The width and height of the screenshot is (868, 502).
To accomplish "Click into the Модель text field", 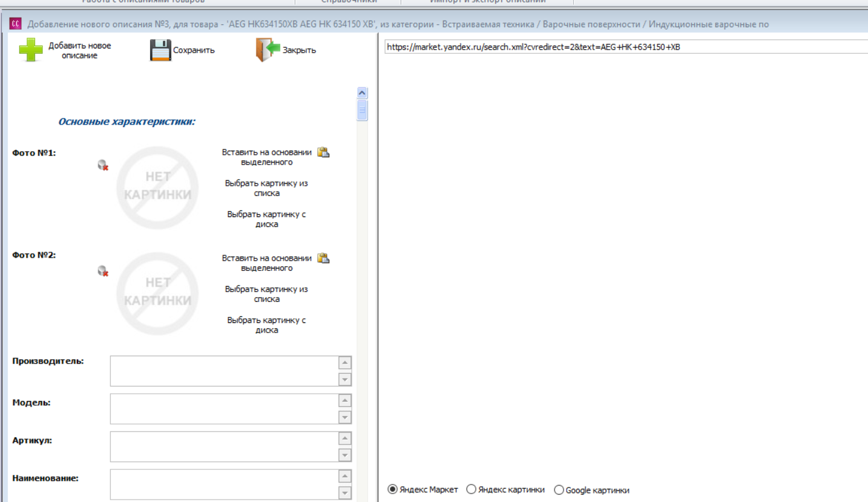I will tap(223, 409).
